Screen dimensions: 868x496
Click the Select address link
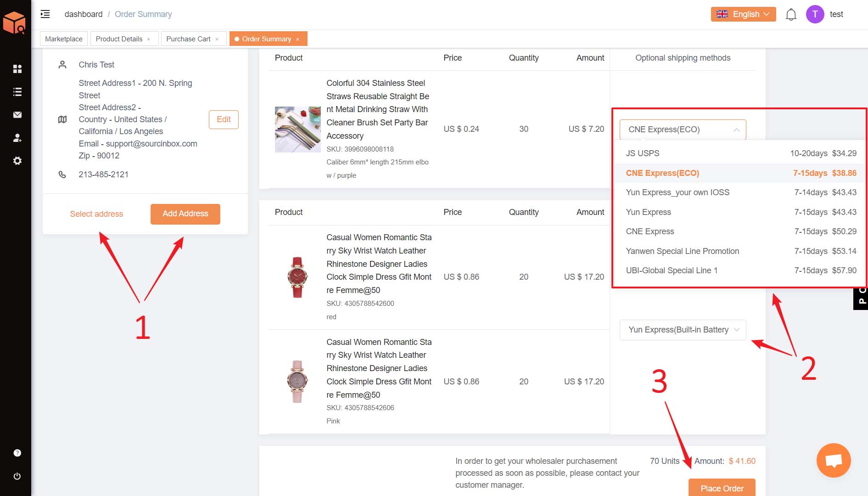click(x=96, y=214)
